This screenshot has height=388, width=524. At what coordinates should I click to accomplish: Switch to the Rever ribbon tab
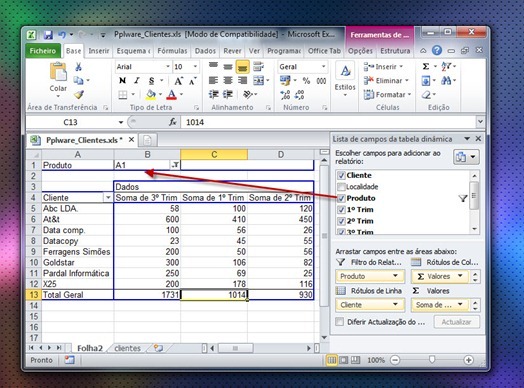pyautogui.click(x=232, y=51)
